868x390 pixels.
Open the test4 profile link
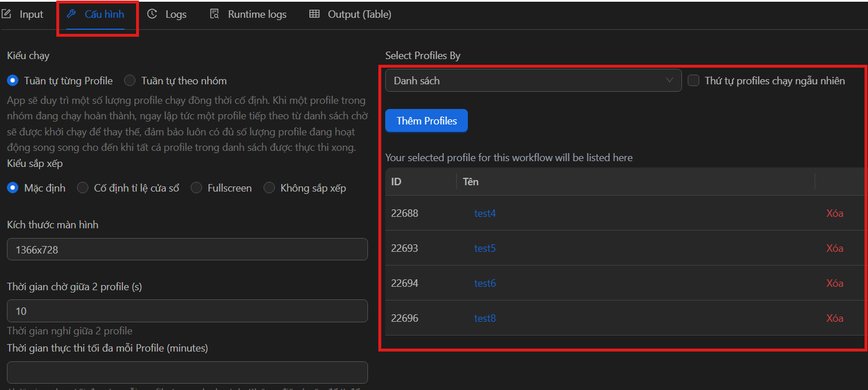pos(485,213)
